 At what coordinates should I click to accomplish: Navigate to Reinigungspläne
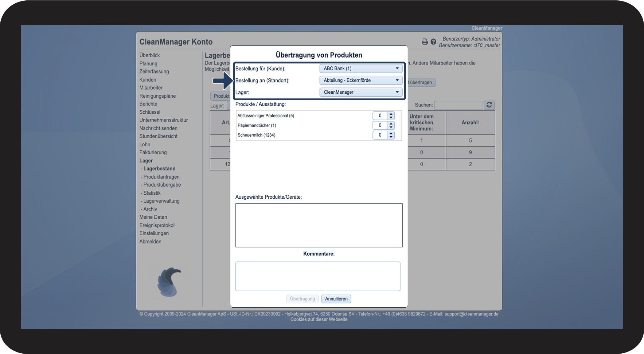[x=157, y=96]
